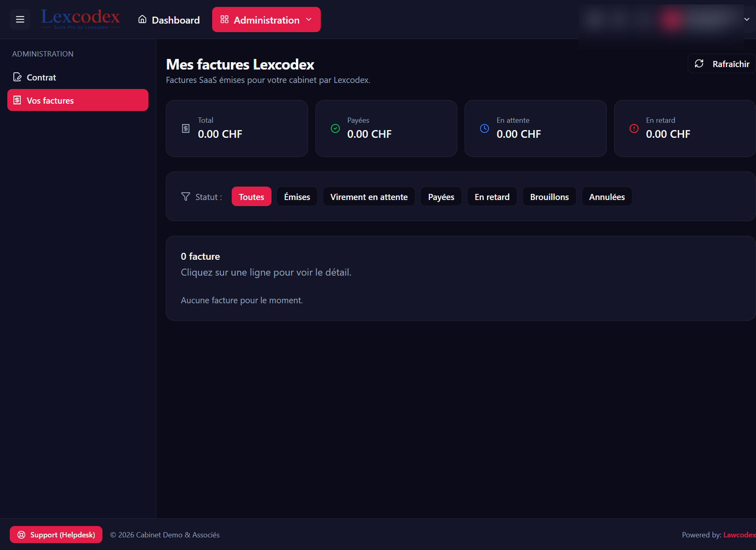
Task: Open the Contrat sidebar item
Action: tap(78, 77)
